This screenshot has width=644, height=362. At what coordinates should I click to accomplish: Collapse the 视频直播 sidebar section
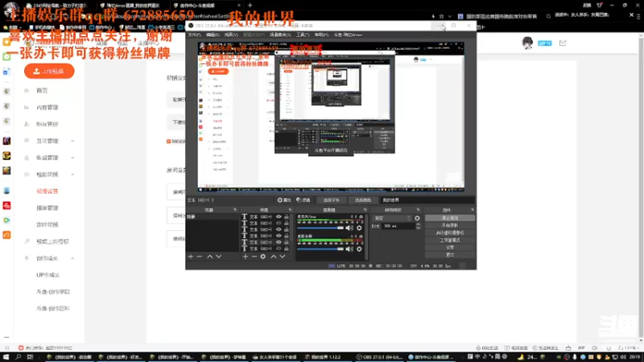(x=72, y=175)
